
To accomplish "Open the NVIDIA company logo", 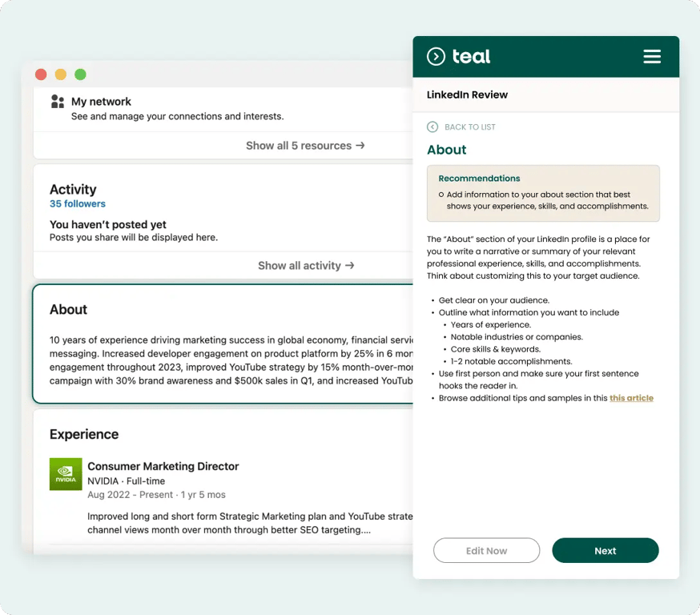I will click(66, 474).
